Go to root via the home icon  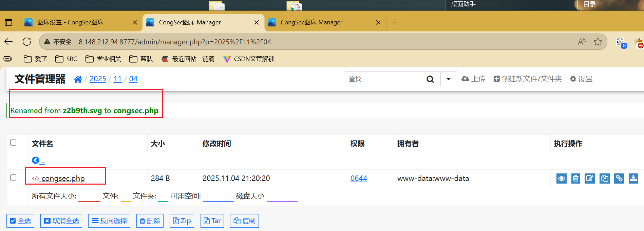click(78, 79)
